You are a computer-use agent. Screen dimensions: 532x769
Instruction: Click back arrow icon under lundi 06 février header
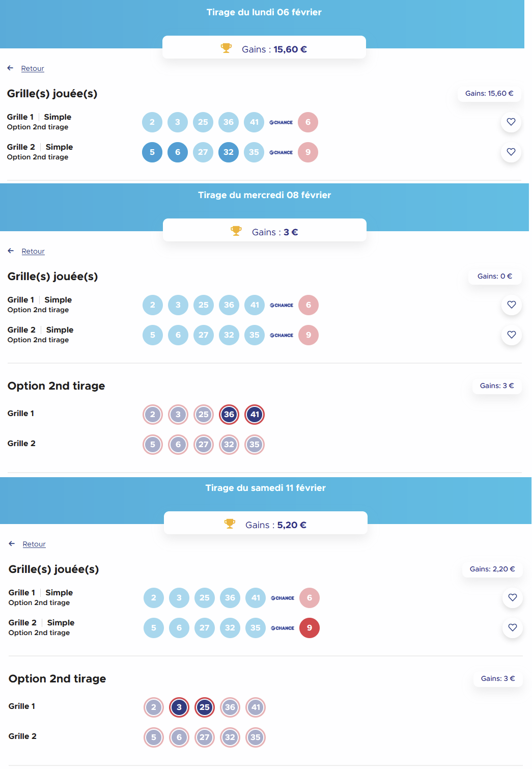pyautogui.click(x=10, y=68)
